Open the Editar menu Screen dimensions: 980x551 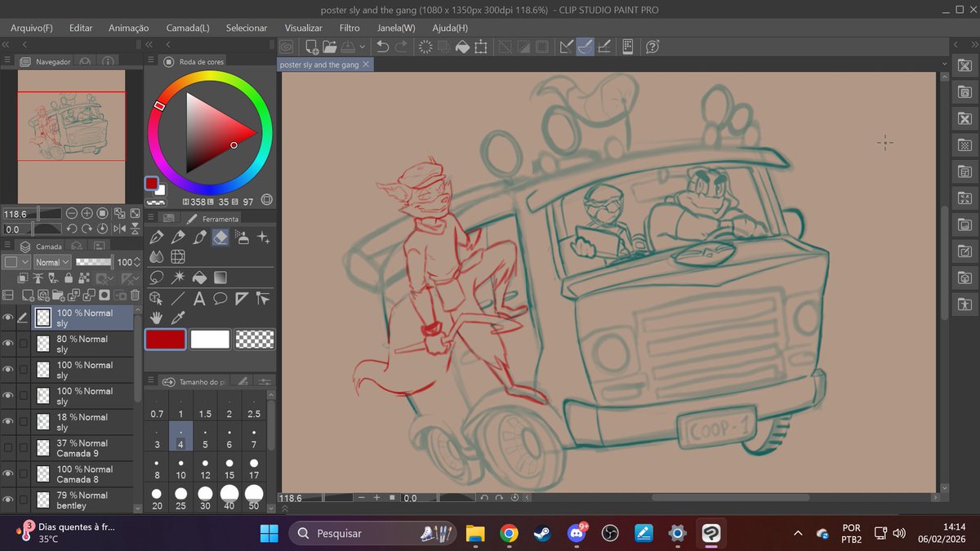(81, 28)
